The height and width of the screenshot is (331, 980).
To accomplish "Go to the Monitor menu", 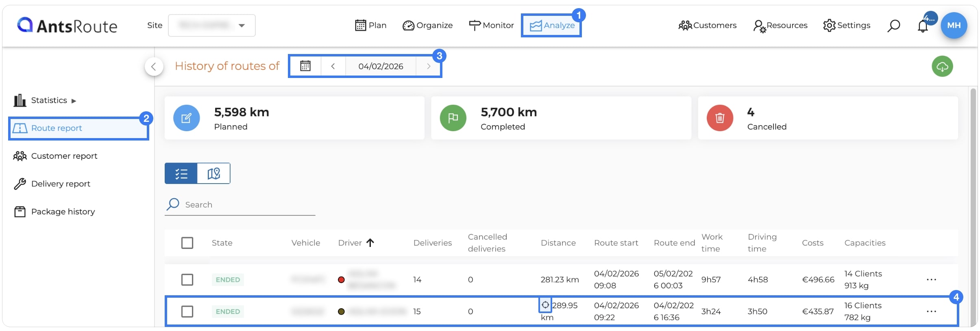I will click(491, 25).
